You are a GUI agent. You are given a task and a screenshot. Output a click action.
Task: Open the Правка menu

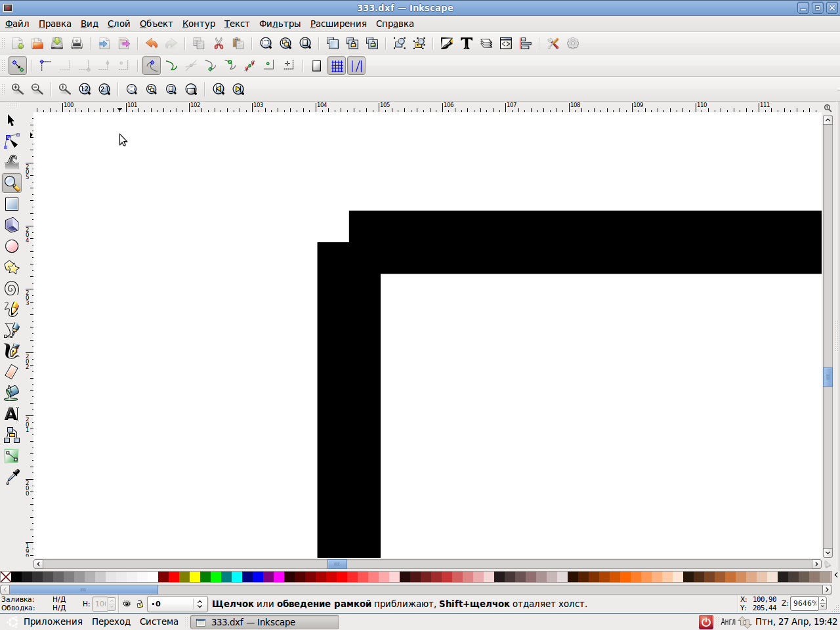[x=55, y=24]
